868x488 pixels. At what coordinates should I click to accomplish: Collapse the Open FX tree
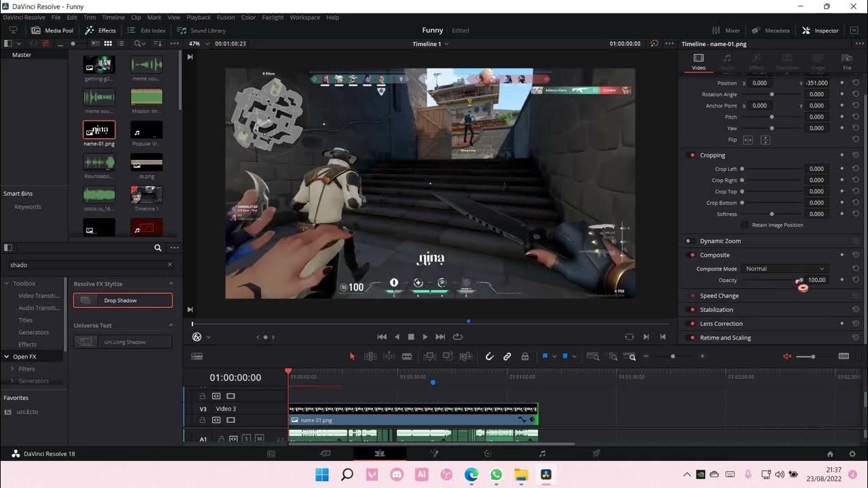coord(7,357)
